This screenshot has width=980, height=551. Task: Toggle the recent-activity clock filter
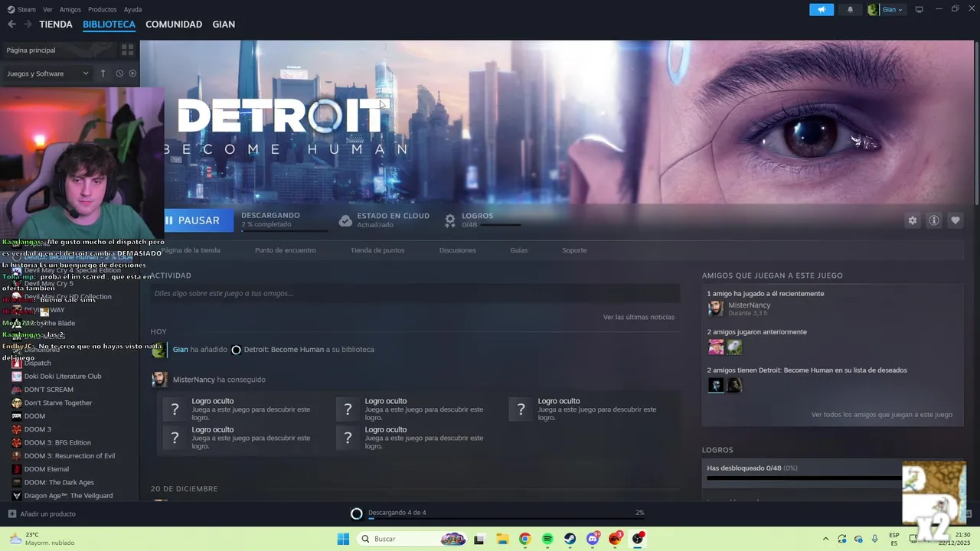119,73
